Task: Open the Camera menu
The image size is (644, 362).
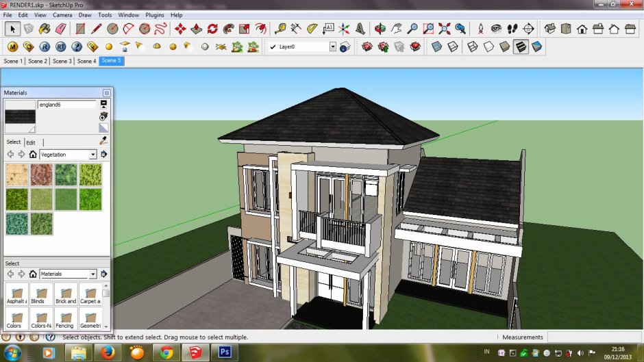Action: [x=62, y=15]
